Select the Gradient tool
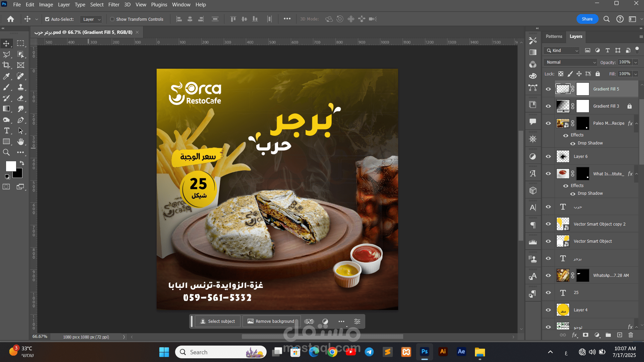644x362 pixels. click(x=6, y=109)
